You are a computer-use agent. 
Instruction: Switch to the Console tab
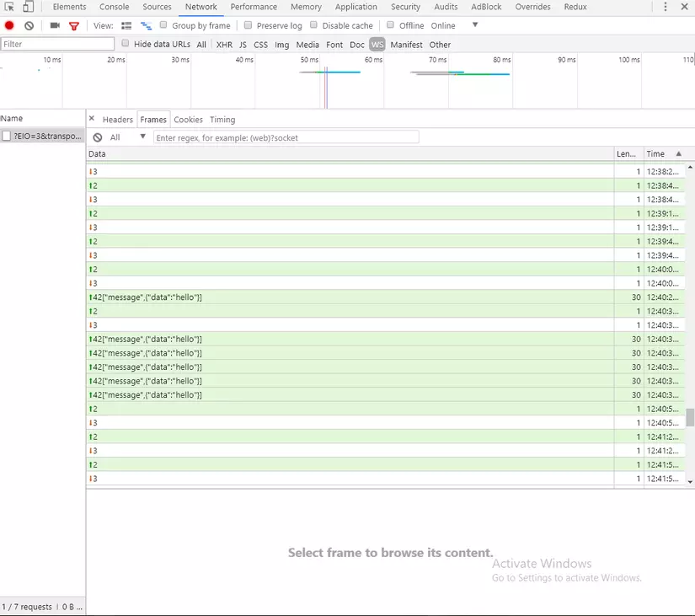point(114,7)
